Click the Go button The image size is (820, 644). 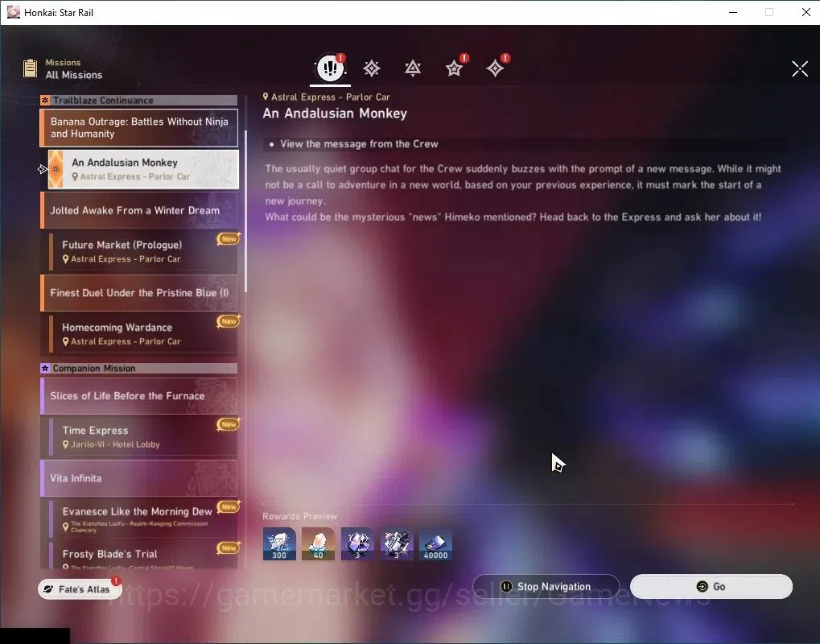click(711, 587)
